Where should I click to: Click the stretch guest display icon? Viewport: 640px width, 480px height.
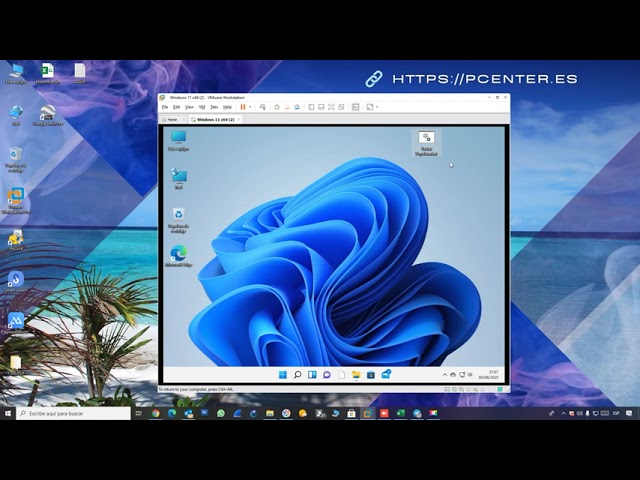(370, 107)
